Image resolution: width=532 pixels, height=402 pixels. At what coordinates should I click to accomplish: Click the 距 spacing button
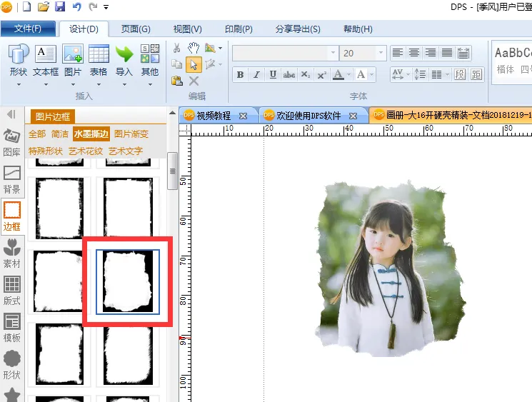pos(476,74)
